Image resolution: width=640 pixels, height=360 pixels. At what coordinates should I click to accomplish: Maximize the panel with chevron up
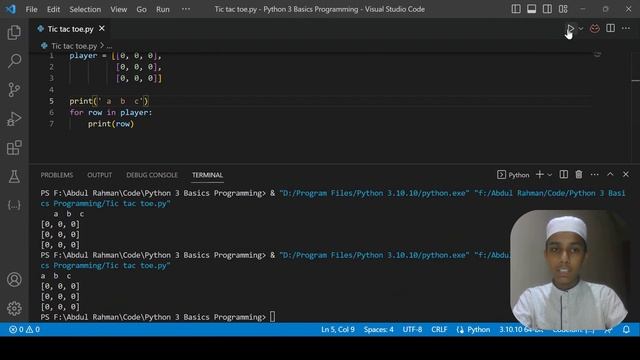610,174
